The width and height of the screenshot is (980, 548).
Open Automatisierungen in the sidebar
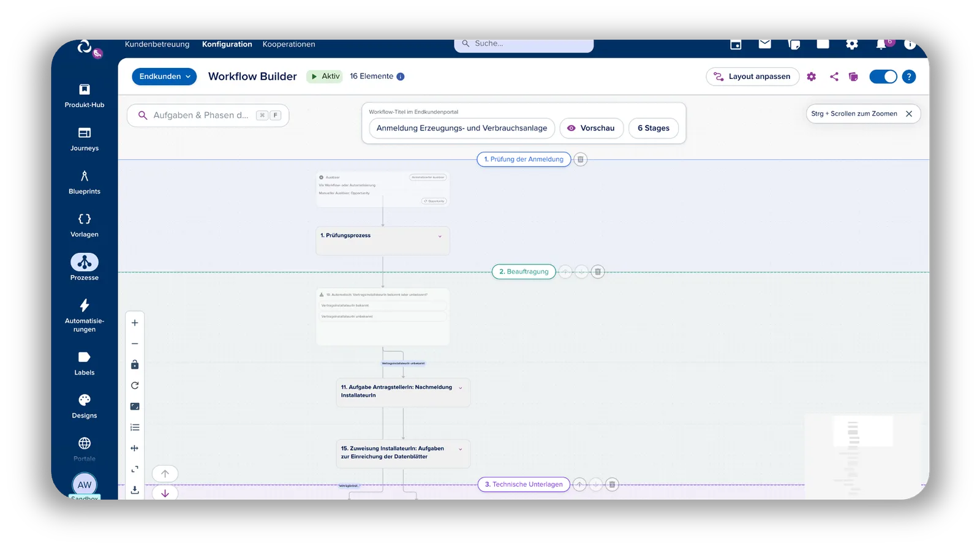[x=85, y=315]
